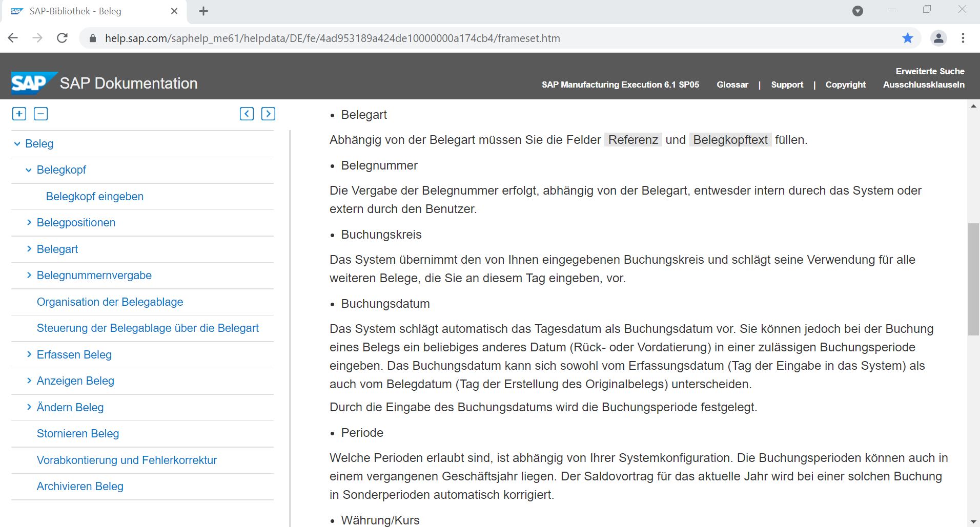Select the SAP-Bibliothek - Beleg tab
The height and width of the screenshot is (527, 980).
(95, 11)
